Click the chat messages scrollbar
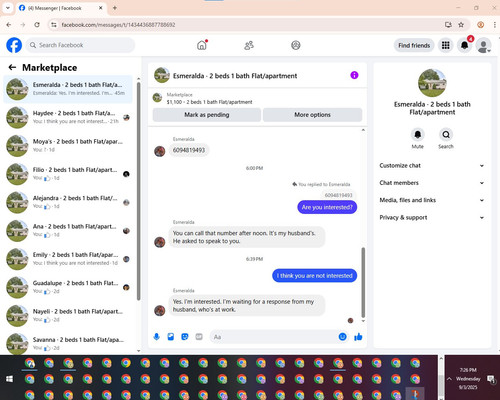The image size is (500, 400). pos(363,282)
